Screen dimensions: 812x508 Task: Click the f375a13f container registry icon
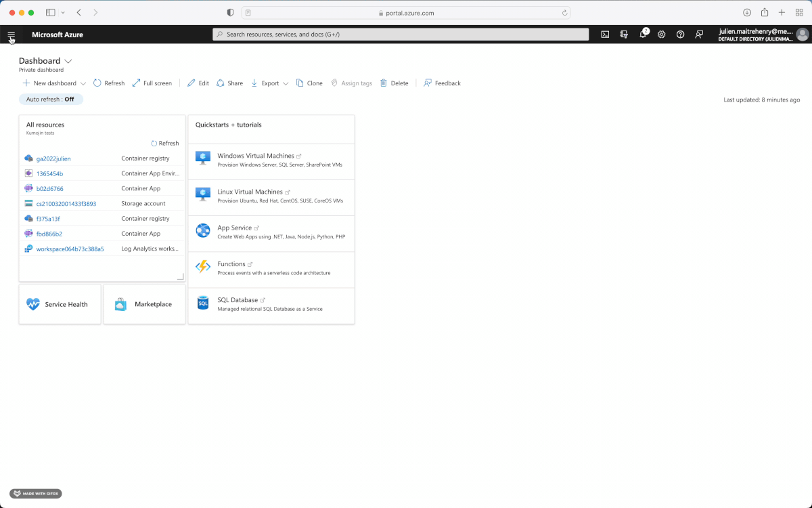[28, 218]
